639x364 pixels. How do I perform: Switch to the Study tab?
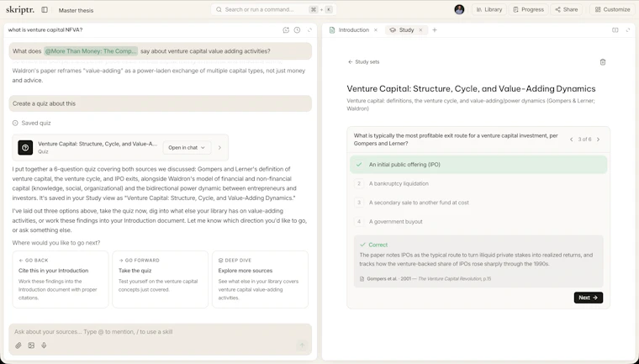pos(406,29)
